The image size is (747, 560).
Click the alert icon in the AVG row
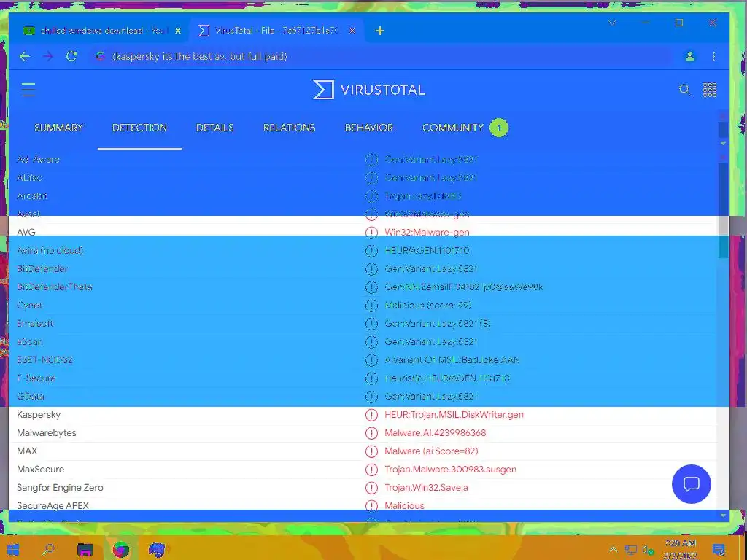pyautogui.click(x=371, y=233)
